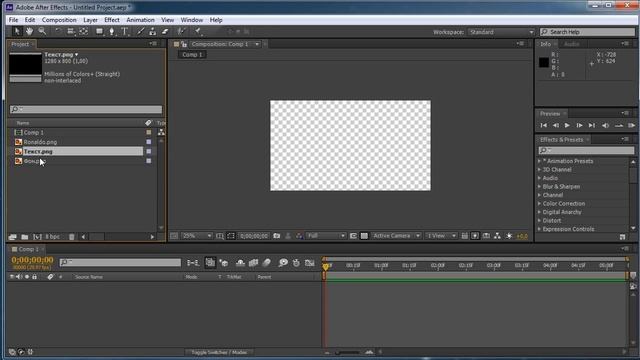Expand the Animation Presets category
640x360 pixels.
click(x=540, y=161)
